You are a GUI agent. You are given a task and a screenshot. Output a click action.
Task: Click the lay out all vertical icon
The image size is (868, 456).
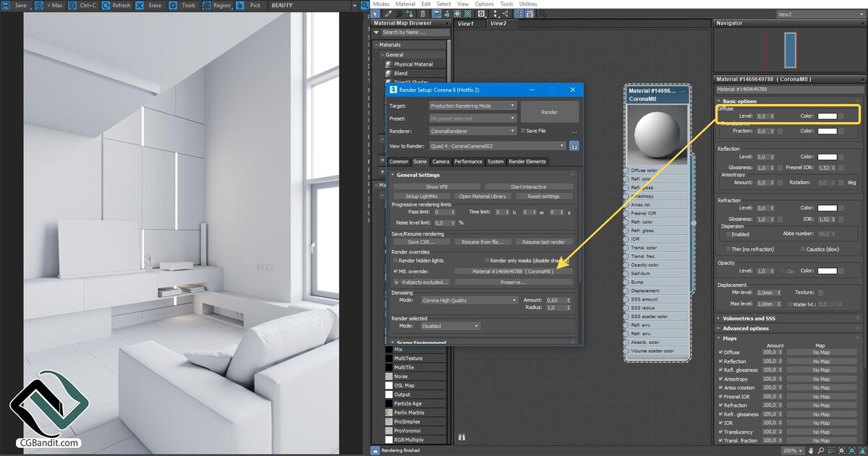coord(496,14)
